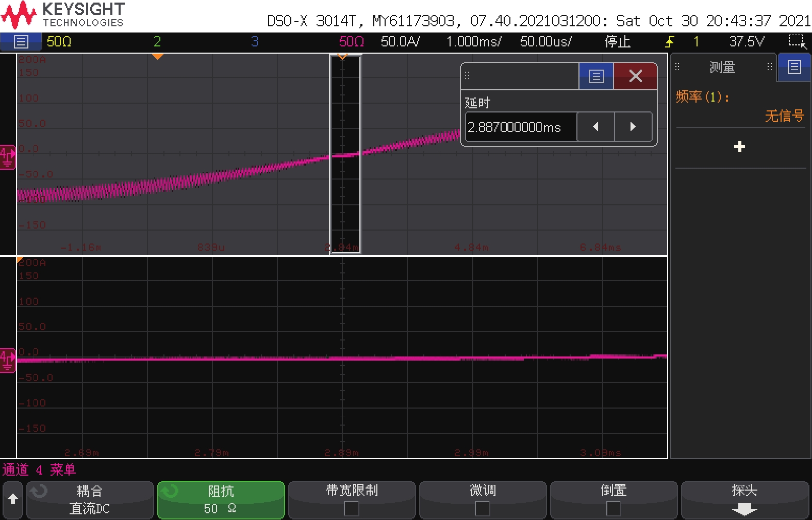Add a measurement with the plus icon
The height and width of the screenshot is (520, 812).
739,147
